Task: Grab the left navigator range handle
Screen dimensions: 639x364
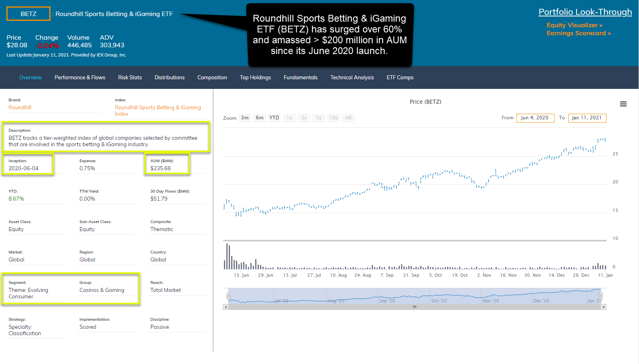Action: tap(228, 296)
